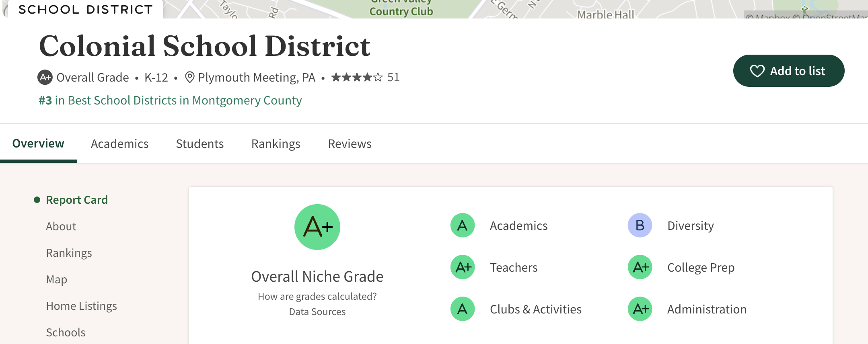The image size is (868, 344).
Task: Go to Schools section in the sidebar
Action: [66, 333]
